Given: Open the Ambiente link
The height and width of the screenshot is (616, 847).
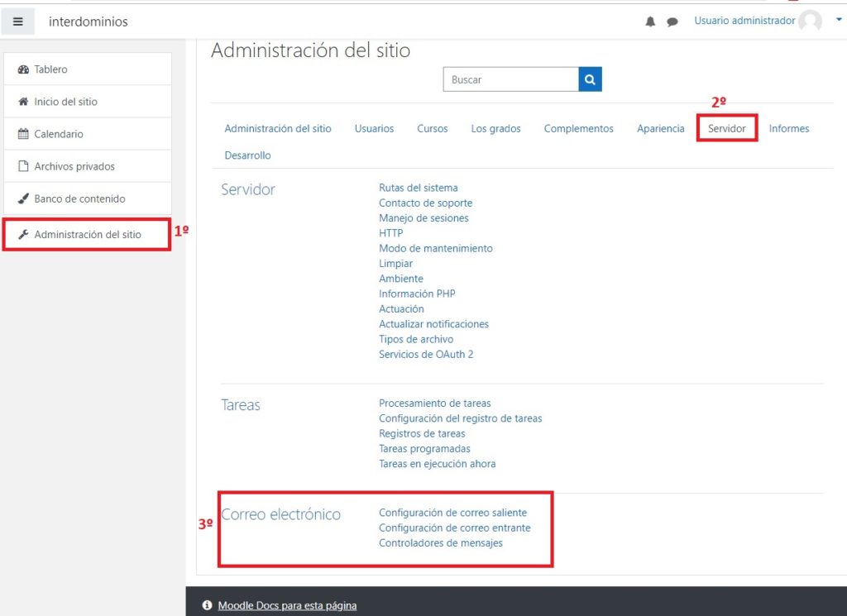Looking at the screenshot, I should coord(401,278).
